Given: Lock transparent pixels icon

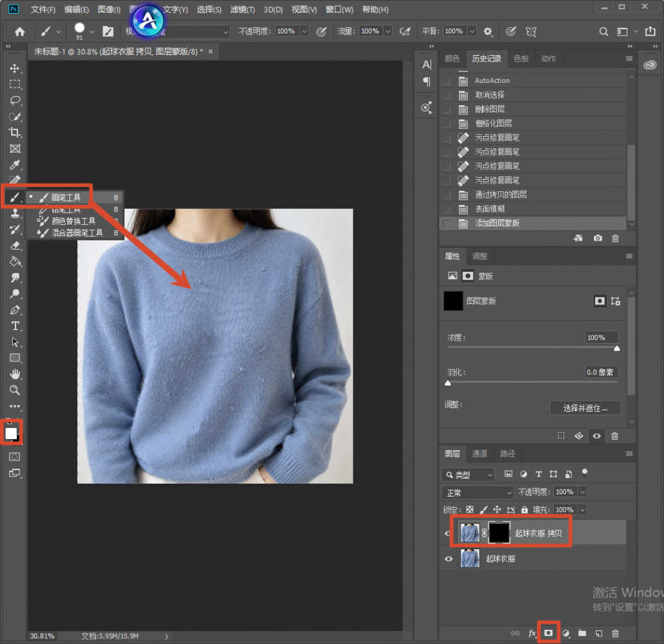Looking at the screenshot, I should tap(469, 510).
